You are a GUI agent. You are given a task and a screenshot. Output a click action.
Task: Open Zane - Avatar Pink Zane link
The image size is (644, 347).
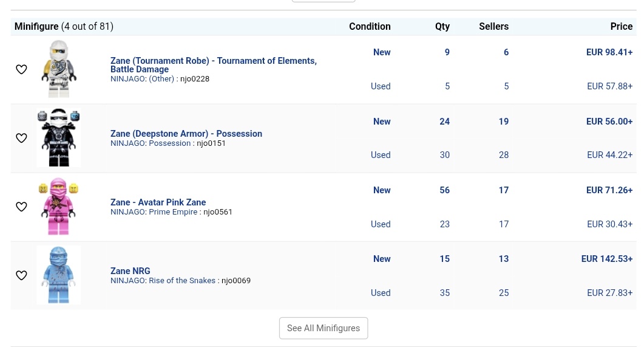(158, 202)
